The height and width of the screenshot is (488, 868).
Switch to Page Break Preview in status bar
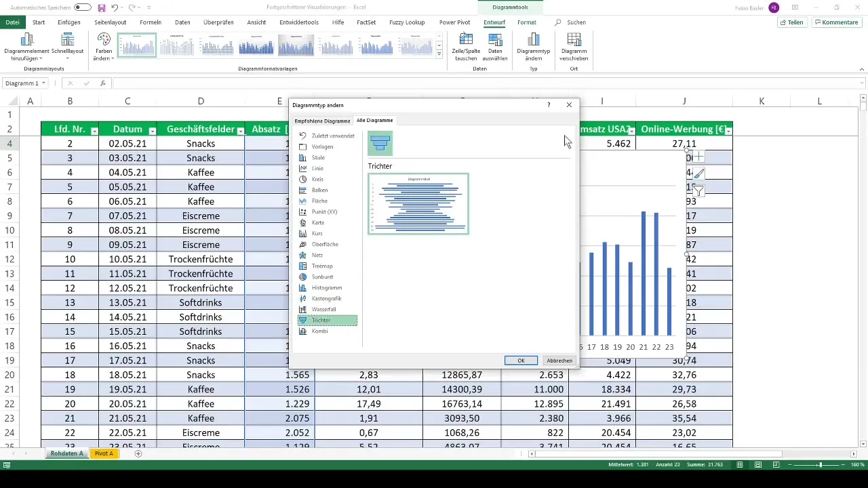click(x=776, y=465)
